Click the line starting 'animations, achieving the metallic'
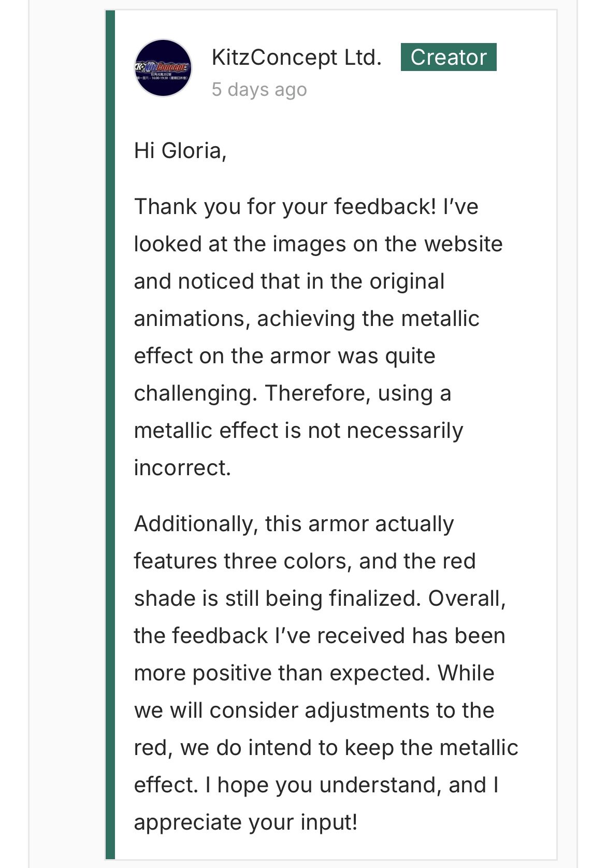This screenshot has width=606, height=868. click(307, 319)
